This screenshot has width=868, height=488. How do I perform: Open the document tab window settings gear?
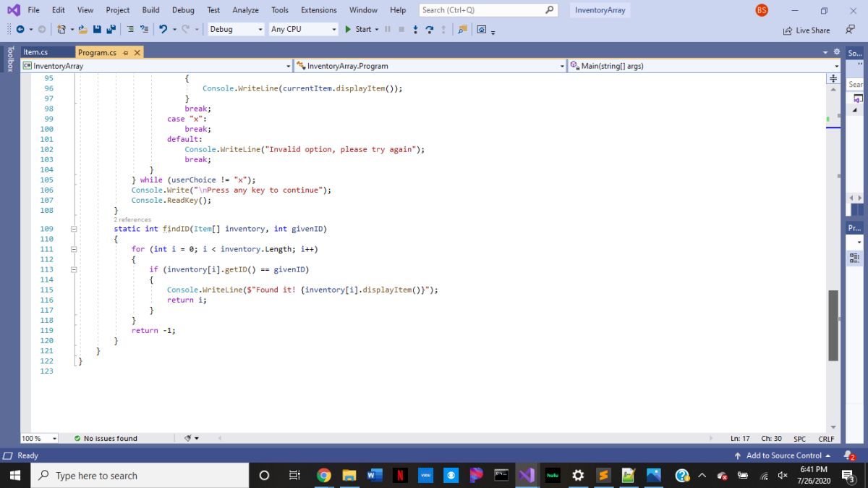(x=837, y=52)
